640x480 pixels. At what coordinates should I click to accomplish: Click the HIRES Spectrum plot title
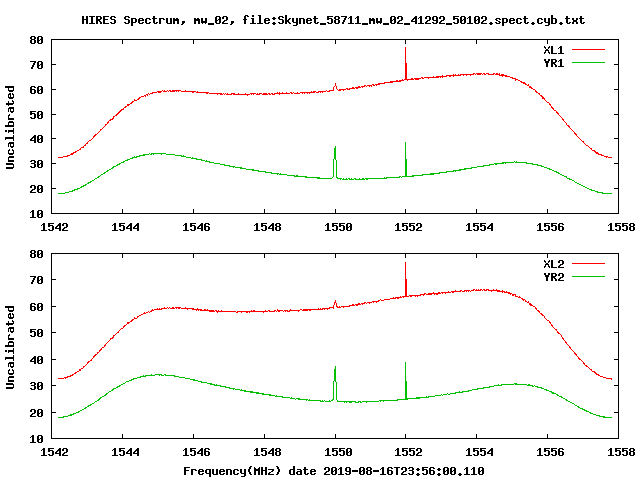(333, 20)
